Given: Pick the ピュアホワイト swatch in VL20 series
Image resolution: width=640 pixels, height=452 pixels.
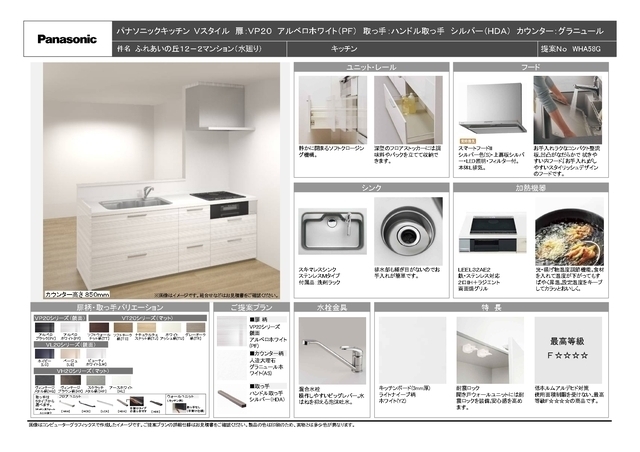Looking at the screenshot, I should tap(96, 354).
